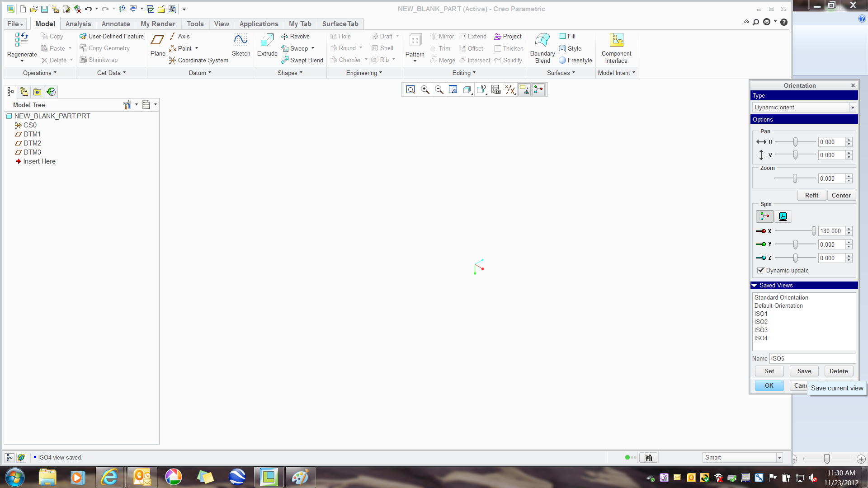868x488 pixels.
Task: Select spin about spin center axis button
Action: point(764,216)
